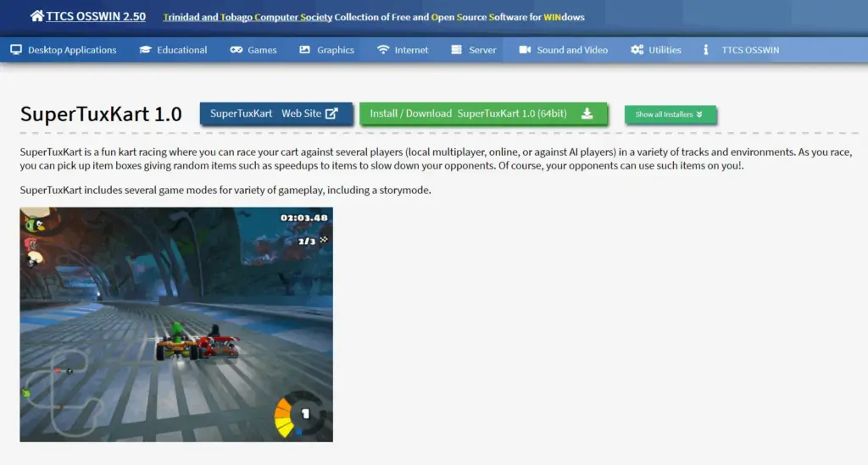This screenshot has height=465, width=868.
Task: Click the external link icon on Web Site button
Action: coord(332,113)
